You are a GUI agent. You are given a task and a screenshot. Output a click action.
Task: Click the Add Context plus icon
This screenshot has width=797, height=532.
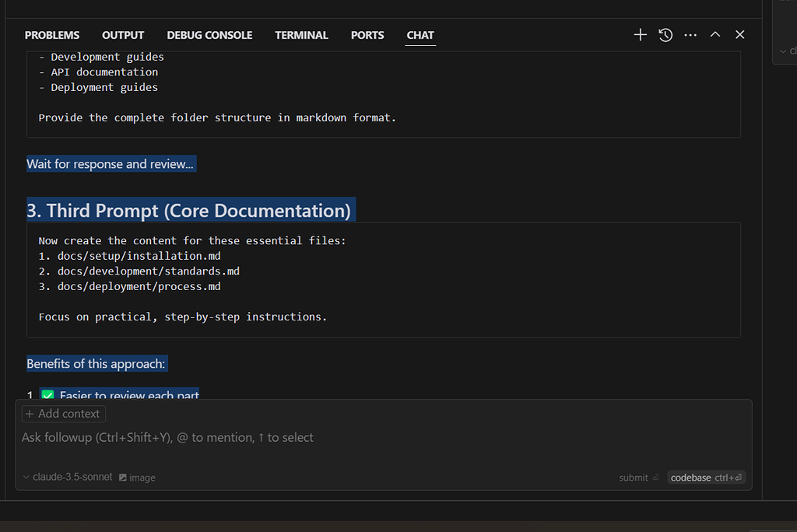(29, 413)
